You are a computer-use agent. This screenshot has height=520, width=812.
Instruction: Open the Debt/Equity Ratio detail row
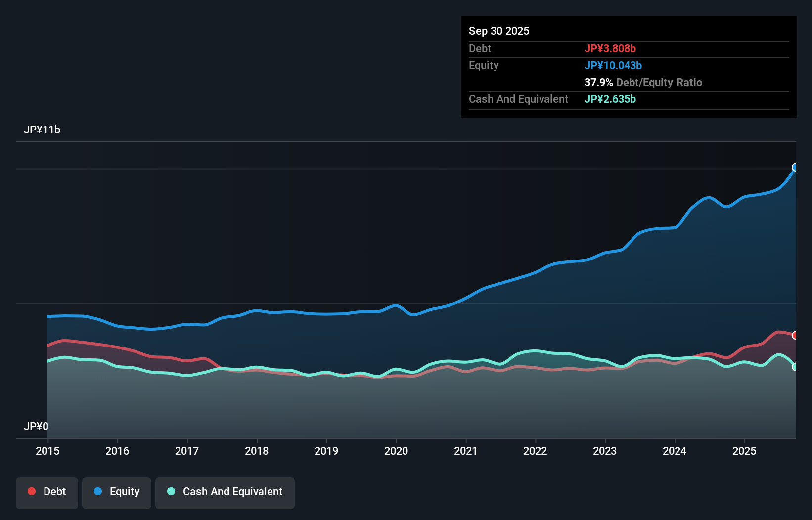tap(643, 82)
